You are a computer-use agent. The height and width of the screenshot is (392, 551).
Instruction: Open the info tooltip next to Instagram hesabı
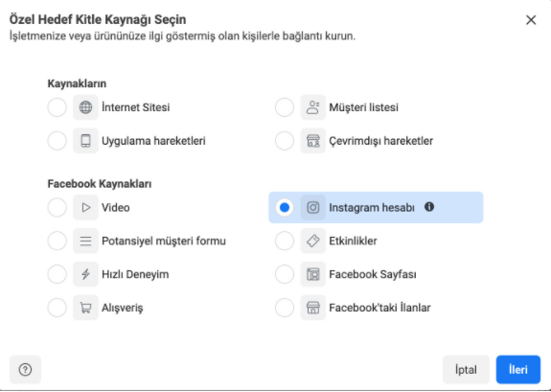point(429,207)
